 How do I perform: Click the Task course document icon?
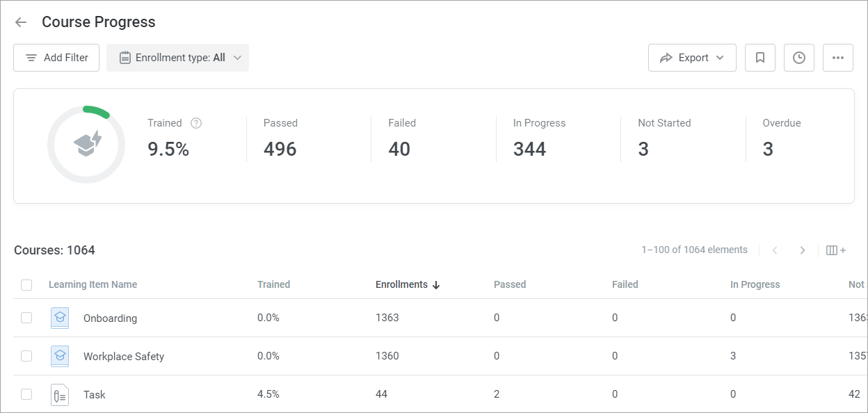(60, 395)
